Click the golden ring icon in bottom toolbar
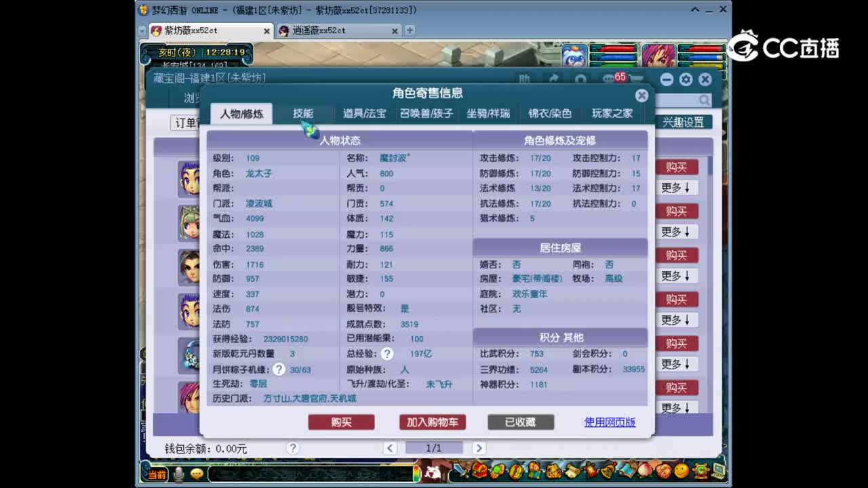This screenshot has width=868, height=488. 517,470
